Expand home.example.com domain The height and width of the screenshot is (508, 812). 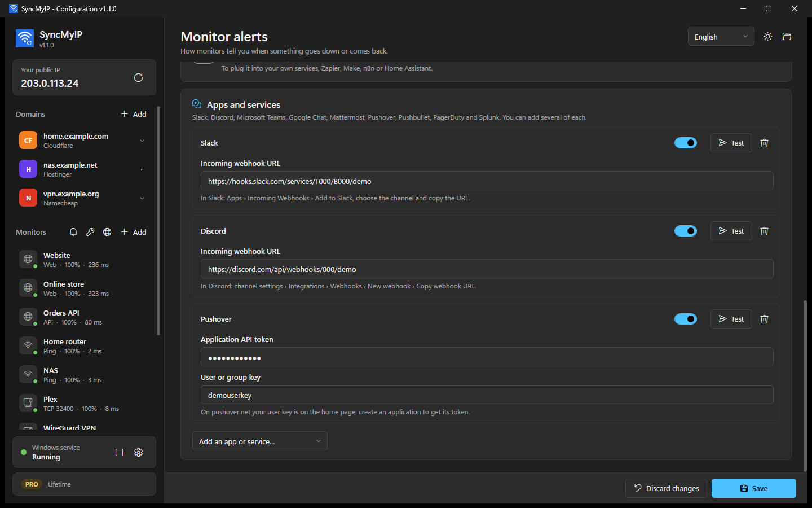click(x=142, y=140)
